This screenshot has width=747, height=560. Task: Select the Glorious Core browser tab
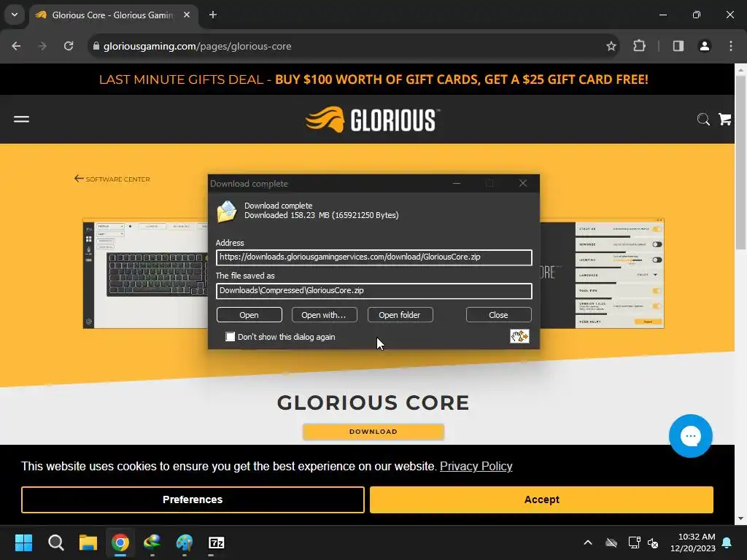click(x=112, y=15)
